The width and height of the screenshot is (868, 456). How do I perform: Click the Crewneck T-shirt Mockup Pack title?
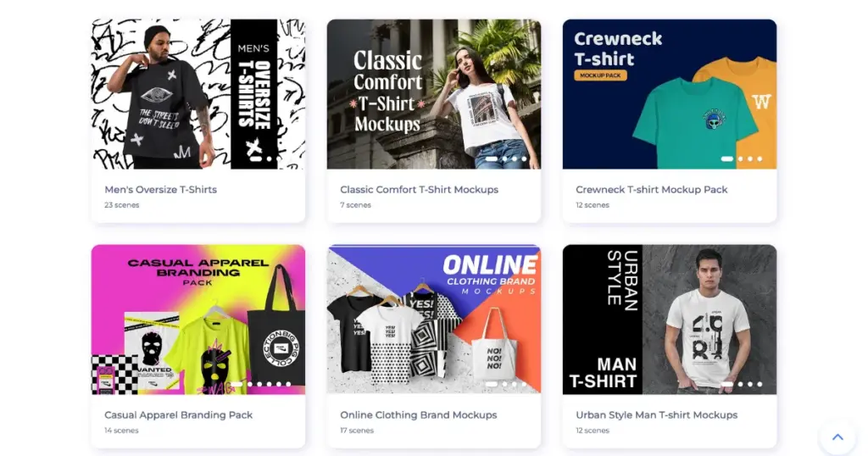(x=652, y=189)
